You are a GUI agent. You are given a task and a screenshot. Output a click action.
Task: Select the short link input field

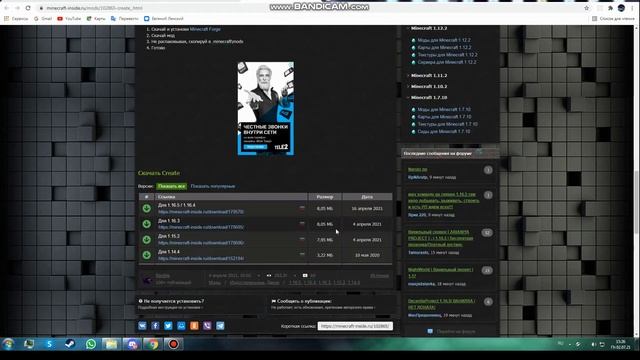(355, 326)
